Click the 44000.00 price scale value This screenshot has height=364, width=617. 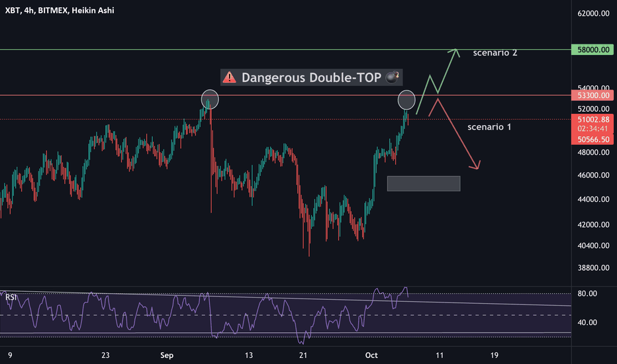click(x=593, y=199)
